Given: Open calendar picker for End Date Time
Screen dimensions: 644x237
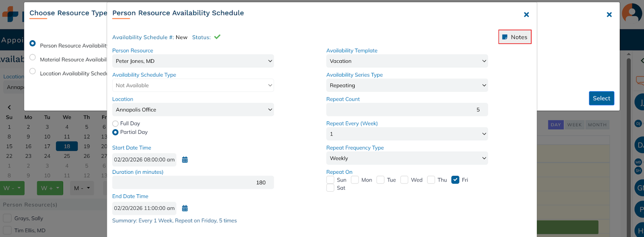Looking at the screenshot, I should [185, 208].
